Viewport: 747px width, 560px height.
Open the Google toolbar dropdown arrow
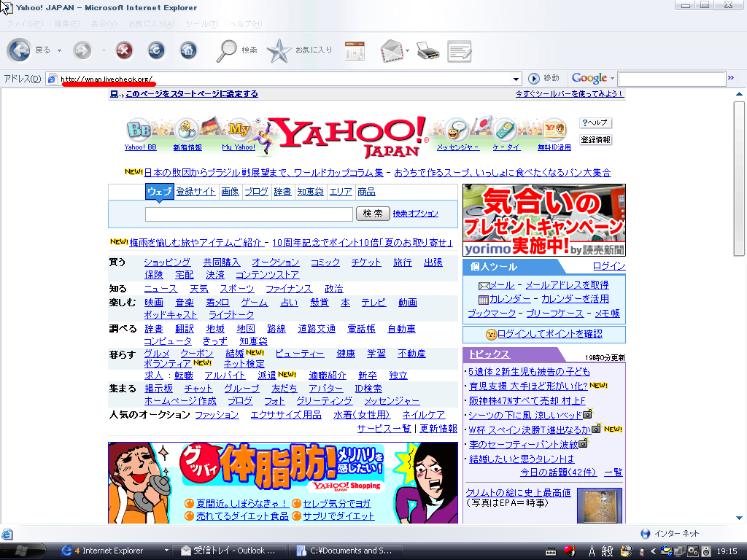coord(612,79)
